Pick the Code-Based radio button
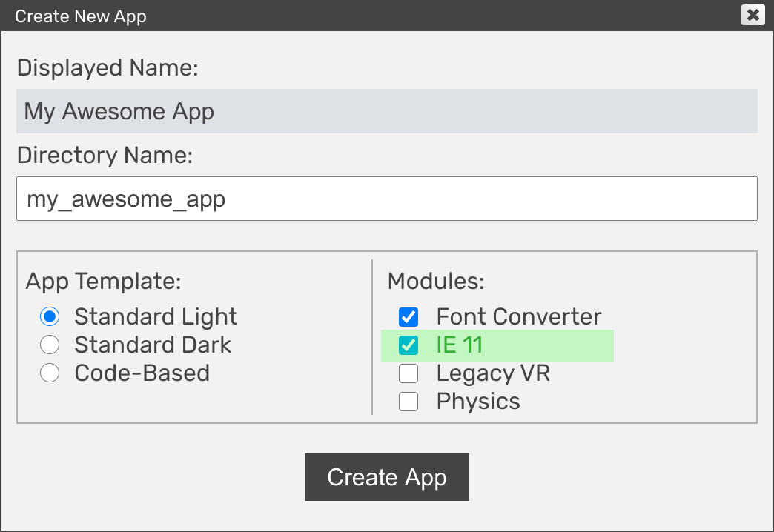 pos(50,373)
